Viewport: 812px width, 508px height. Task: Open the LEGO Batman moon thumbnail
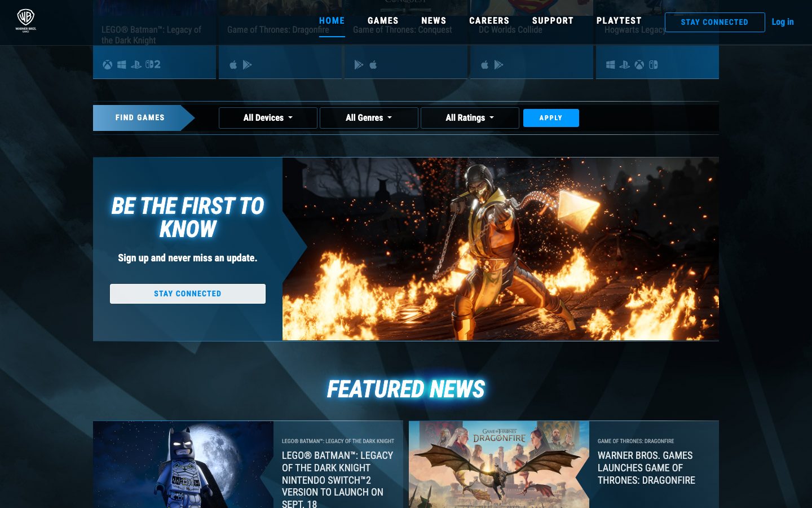[183, 465]
